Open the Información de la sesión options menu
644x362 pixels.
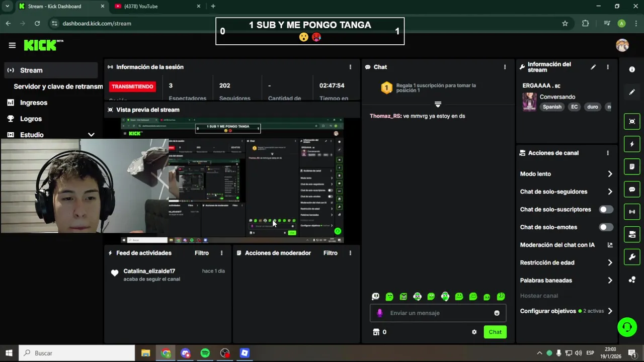coord(350,67)
